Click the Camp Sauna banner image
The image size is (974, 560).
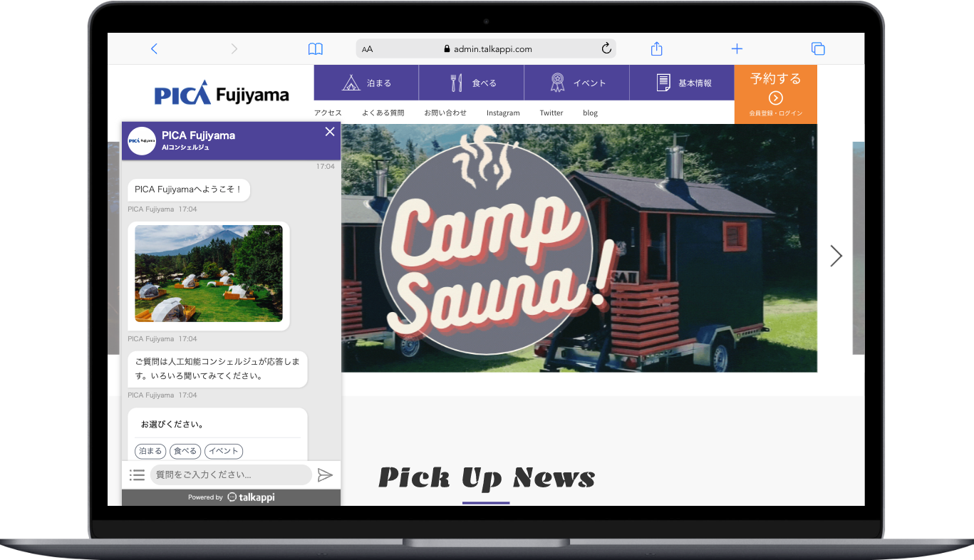pos(579,248)
